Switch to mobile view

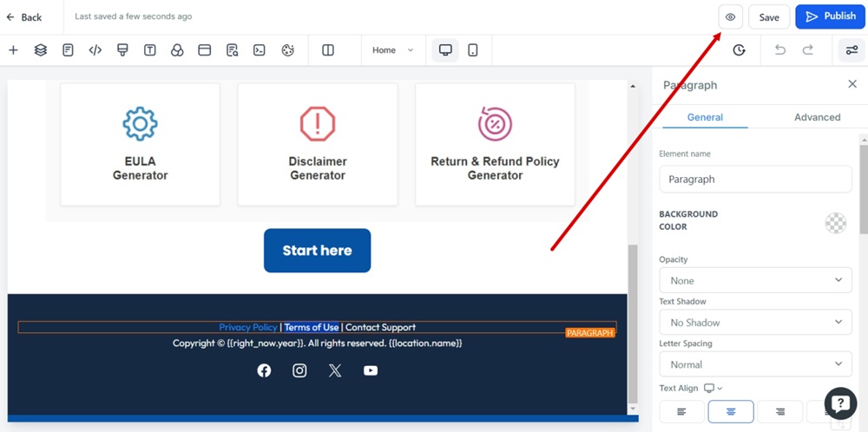pos(473,50)
